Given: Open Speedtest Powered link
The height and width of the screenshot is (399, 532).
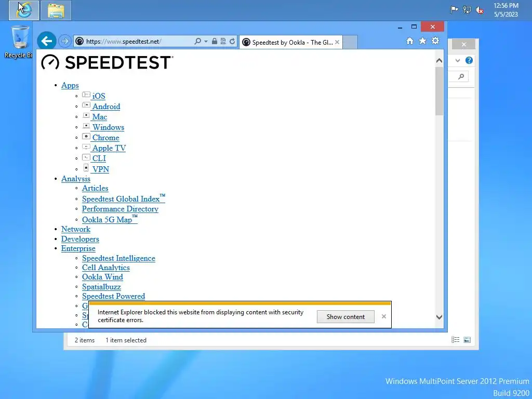Looking at the screenshot, I should click(113, 296).
